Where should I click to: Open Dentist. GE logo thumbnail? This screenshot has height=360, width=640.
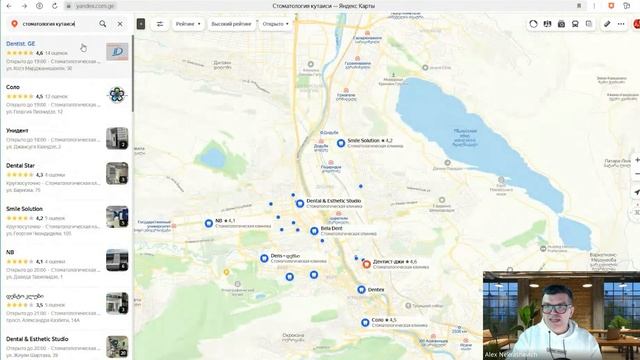pos(117,52)
